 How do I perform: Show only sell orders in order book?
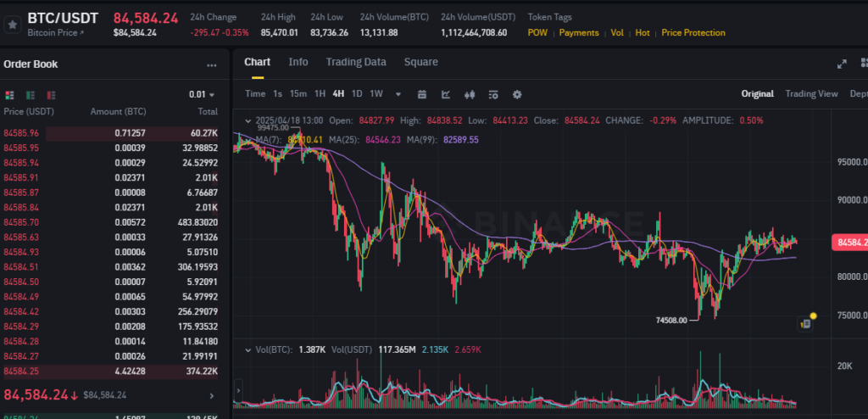(x=52, y=95)
